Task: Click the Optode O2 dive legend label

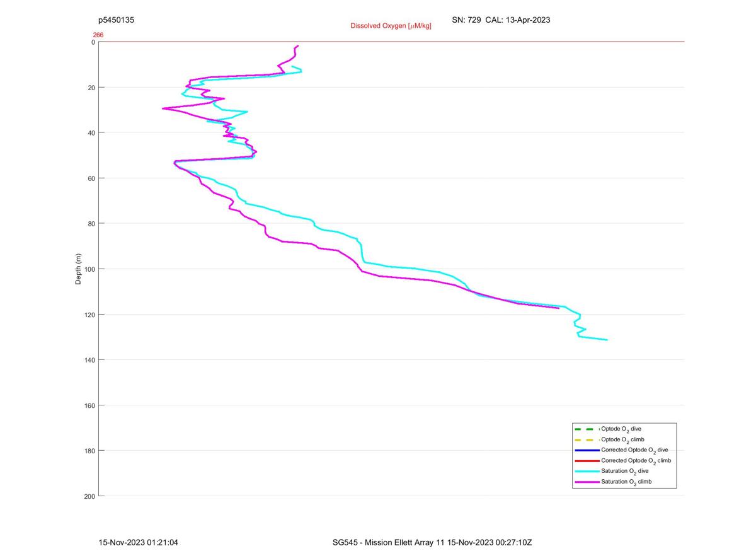Action: (621, 429)
